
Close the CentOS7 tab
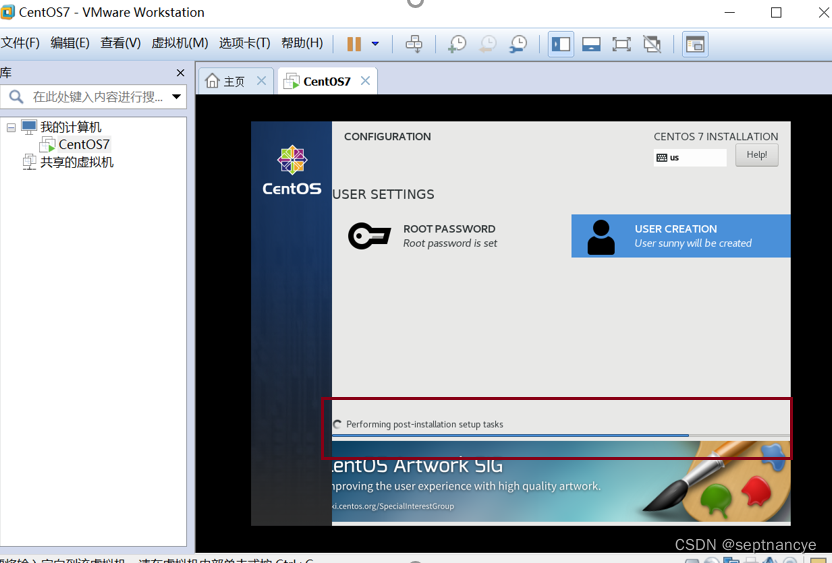click(366, 81)
